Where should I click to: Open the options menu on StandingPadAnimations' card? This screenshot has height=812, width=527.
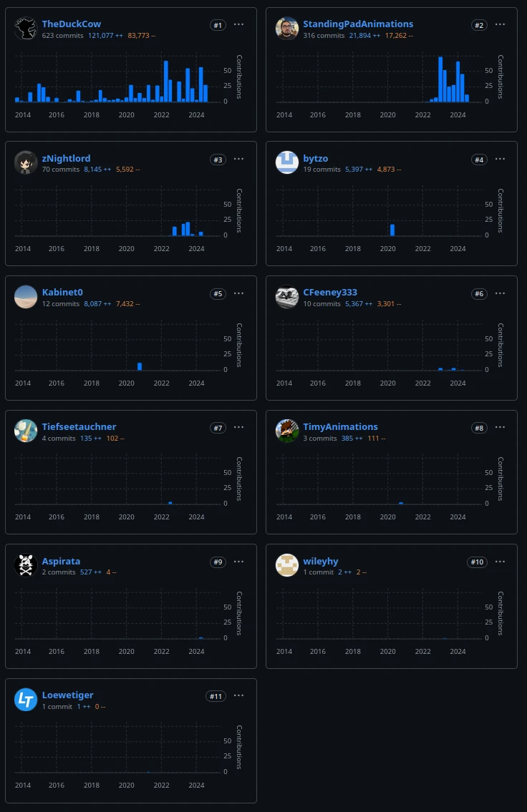(x=500, y=24)
